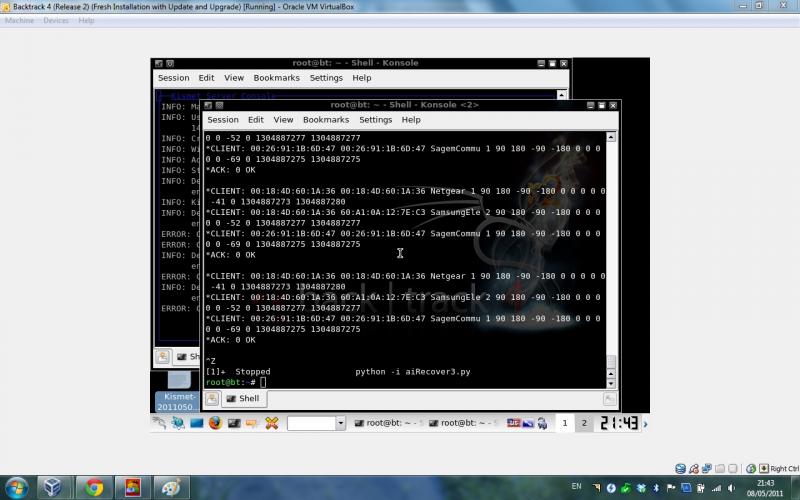Switch to virtual desktop 1
This screenshot has height=500, width=800.
(565, 424)
